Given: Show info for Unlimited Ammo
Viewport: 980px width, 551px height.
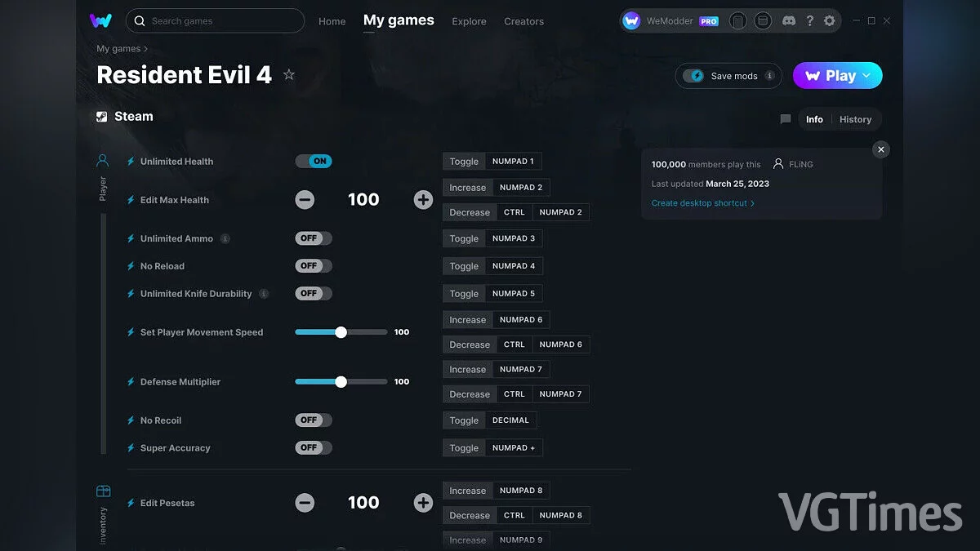Looking at the screenshot, I should (225, 239).
